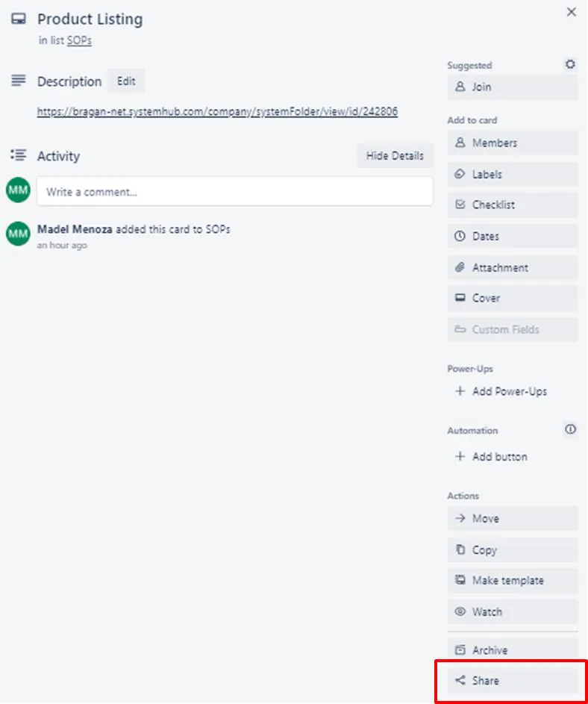Click the Attachment paperclip button
Screen dimensions: 588x704
point(513,267)
